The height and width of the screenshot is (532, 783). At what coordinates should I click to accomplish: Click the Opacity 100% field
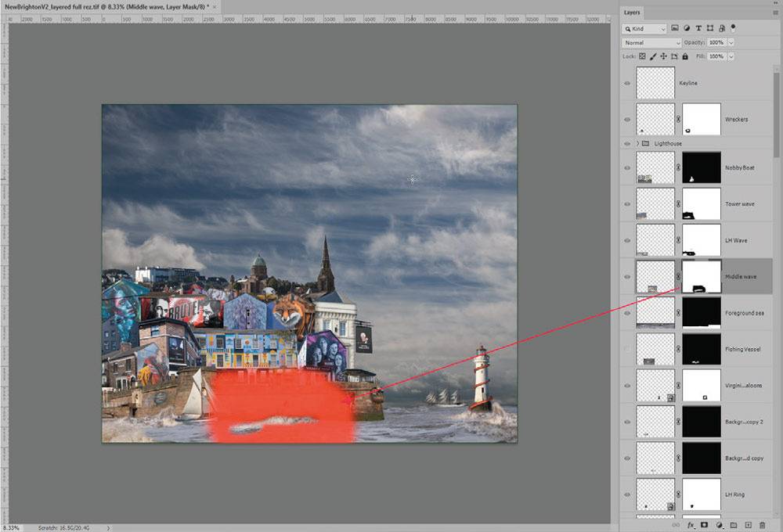[x=716, y=43]
